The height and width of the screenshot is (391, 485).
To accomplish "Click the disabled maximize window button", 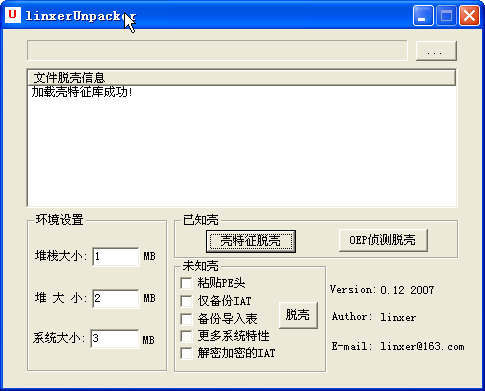I will pos(446,15).
